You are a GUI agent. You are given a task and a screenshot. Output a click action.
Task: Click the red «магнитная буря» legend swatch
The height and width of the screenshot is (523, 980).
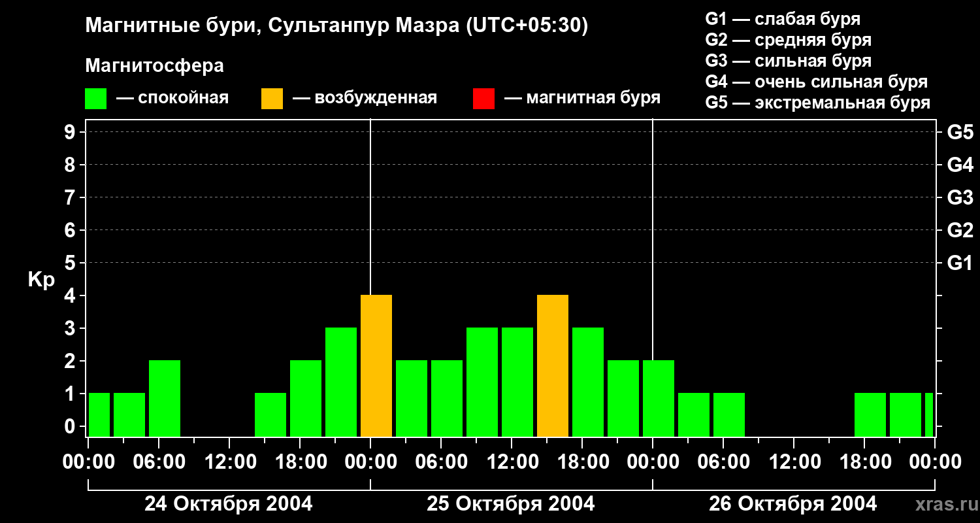coord(483,99)
